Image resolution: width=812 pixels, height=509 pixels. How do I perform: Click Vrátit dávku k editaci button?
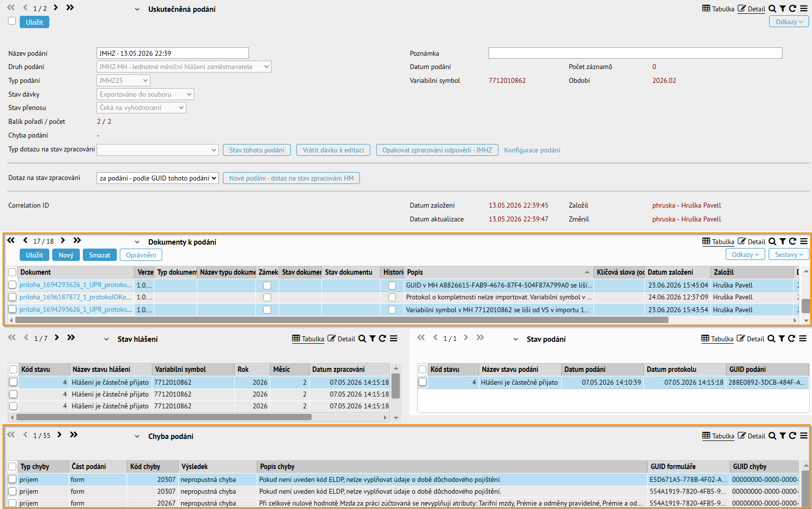(x=333, y=150)
